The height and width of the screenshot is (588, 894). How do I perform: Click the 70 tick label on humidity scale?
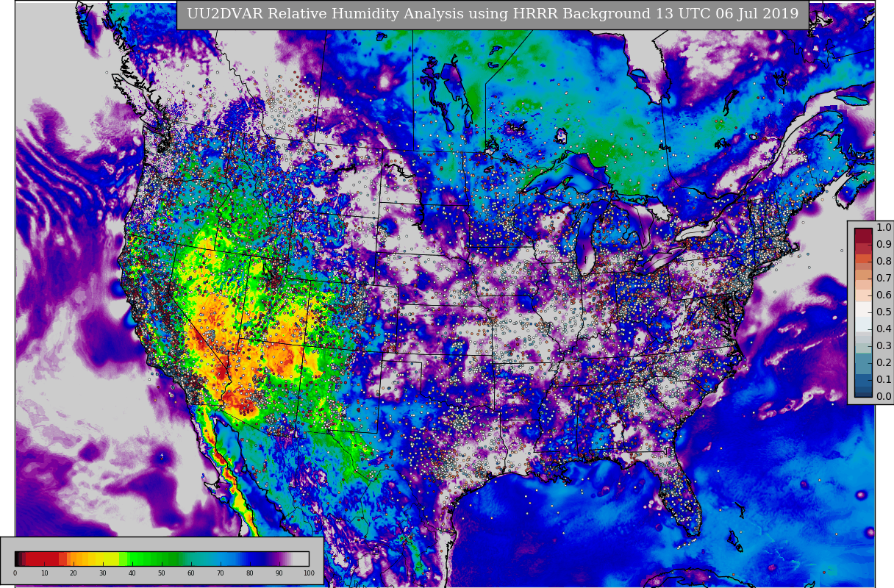coord(221,573)
